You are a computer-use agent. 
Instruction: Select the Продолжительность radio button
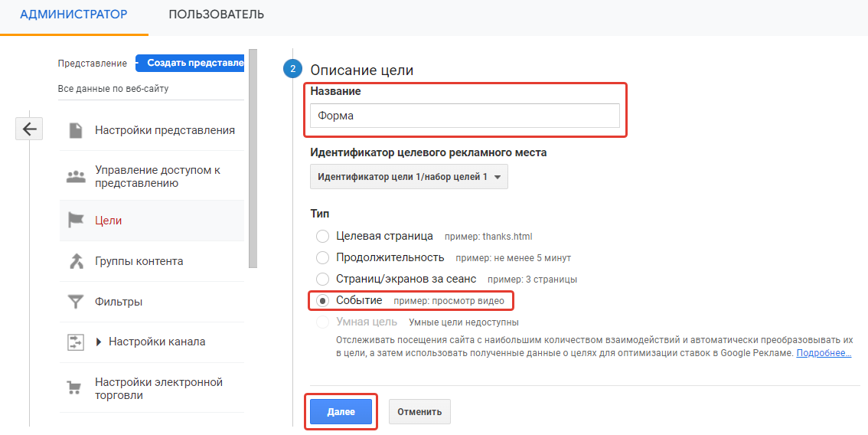[x=322, y=257]
